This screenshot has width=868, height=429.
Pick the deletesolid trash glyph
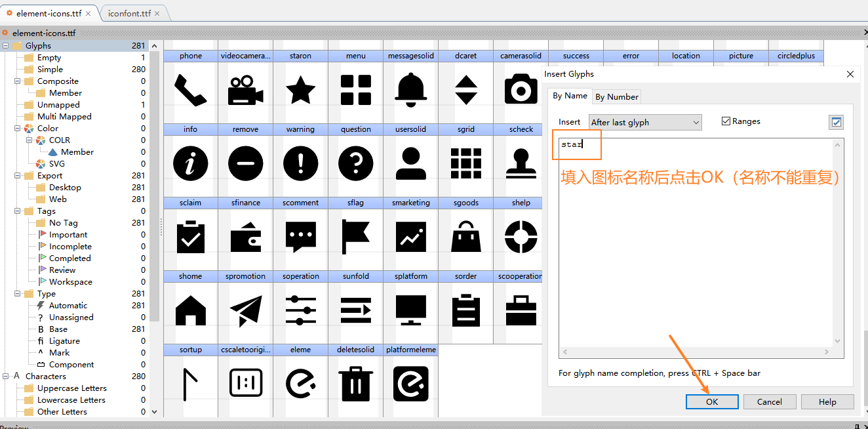tap(355, 384)
